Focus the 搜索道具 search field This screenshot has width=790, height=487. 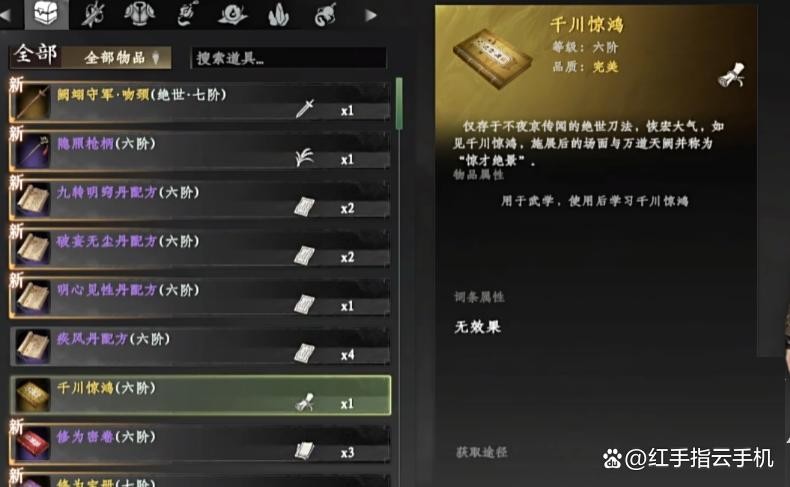(288, 58)
